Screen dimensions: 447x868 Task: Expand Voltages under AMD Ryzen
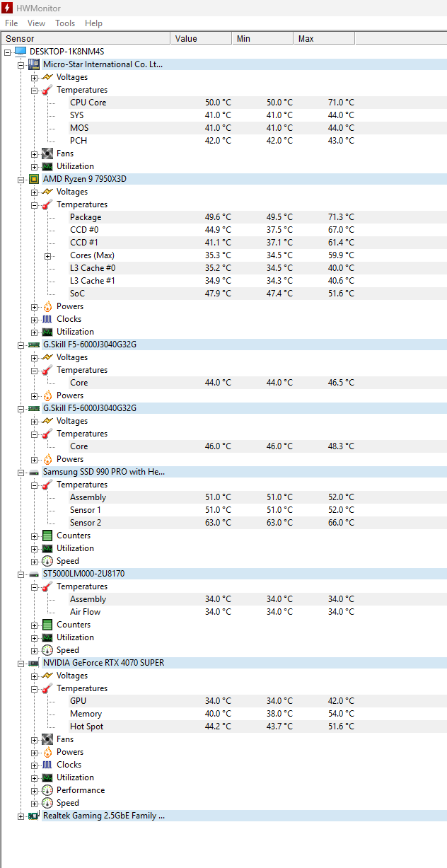[34, 192]
